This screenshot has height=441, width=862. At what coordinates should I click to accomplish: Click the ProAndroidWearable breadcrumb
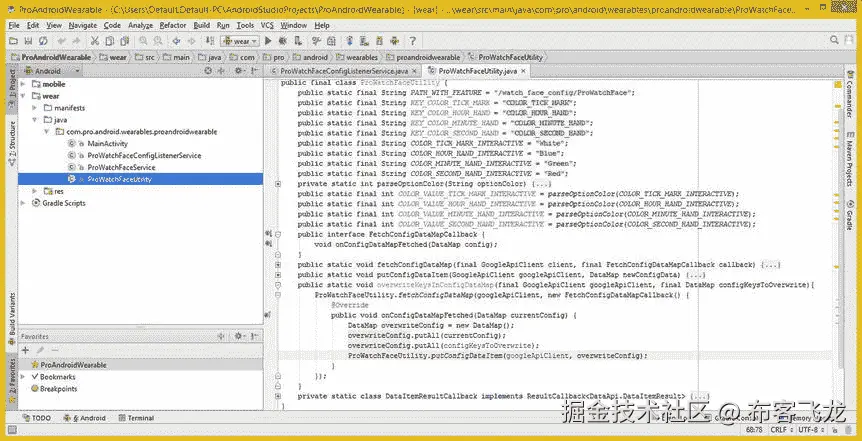[52, 57]
